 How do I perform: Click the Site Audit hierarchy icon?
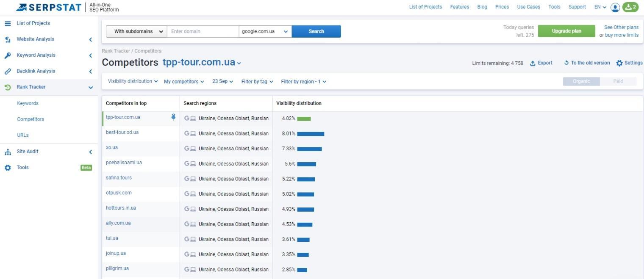[8, 152]
